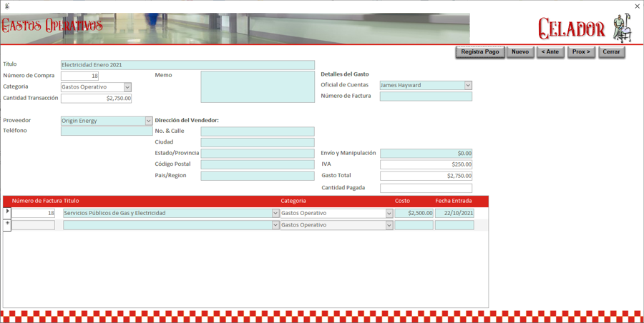Click the top Número de Factura field
Viewport: 644px width, 323px height.
coord(426,96)
